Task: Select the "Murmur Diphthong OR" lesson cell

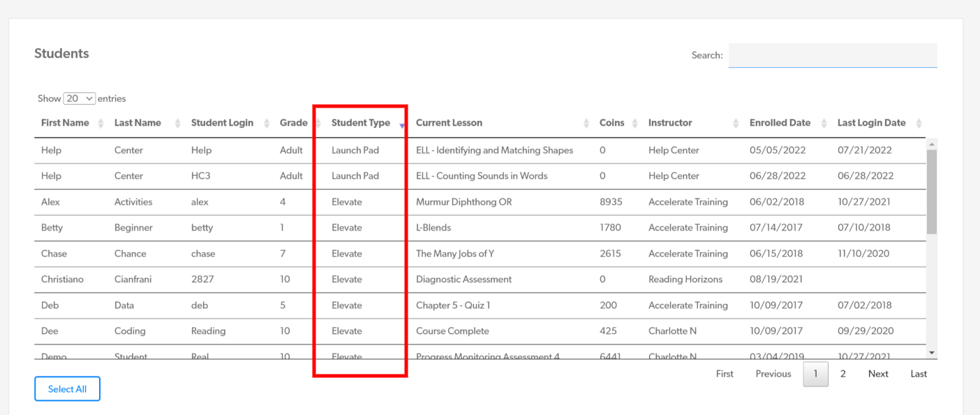Action: (463, 202)
